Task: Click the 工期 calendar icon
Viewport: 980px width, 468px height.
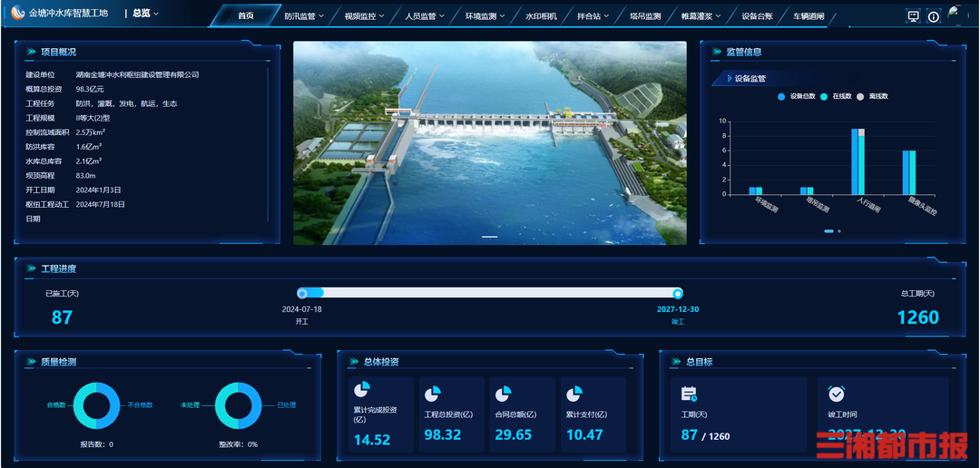Action: (690, 394)
